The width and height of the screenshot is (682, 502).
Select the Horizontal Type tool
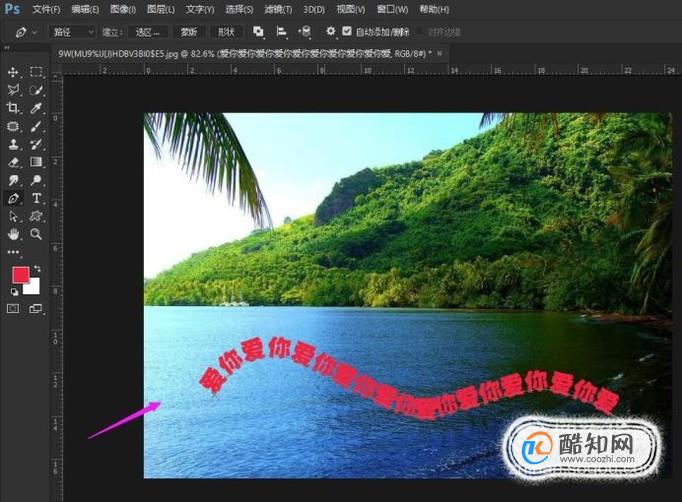(x=36, y=198)
